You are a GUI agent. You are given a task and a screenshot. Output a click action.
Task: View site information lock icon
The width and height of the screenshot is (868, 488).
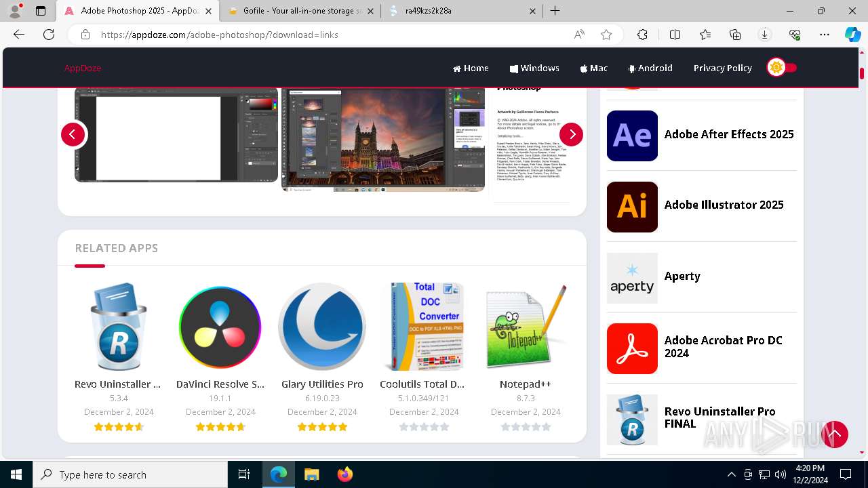coord(85,35)
